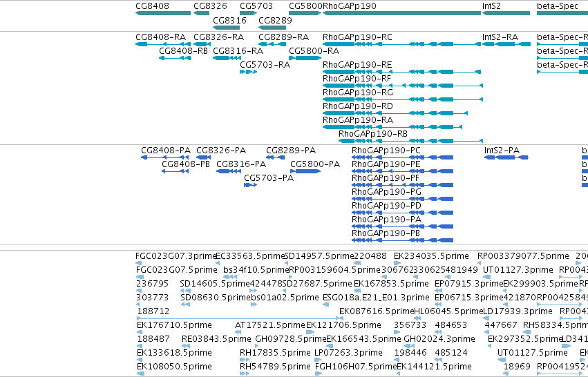This screenshot has width=588, height=377.
Task: Select protein RhoGAPp190-PC
Action: point(402,157)
